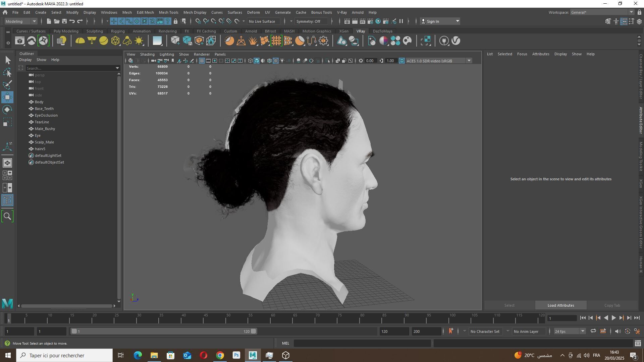
Task: Select Scalp_Male in the Outliner
Action: tap(44, 142)
